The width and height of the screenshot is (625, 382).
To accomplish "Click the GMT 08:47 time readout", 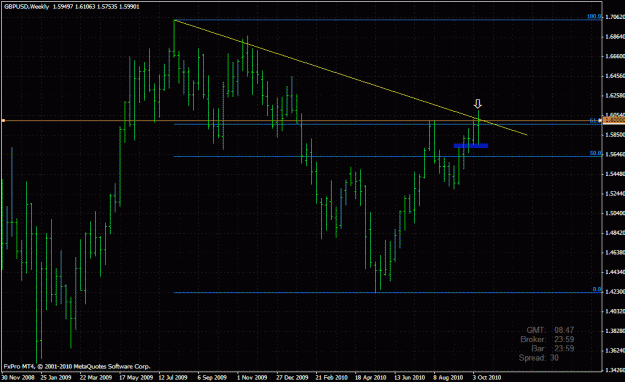I will pyautogui.click(x=550, y=330).
